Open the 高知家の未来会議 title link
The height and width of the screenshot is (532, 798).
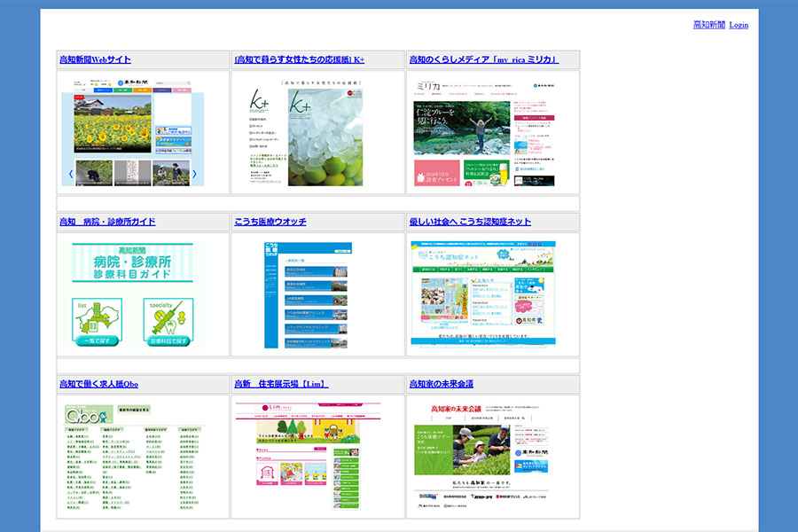click(442, 384)
